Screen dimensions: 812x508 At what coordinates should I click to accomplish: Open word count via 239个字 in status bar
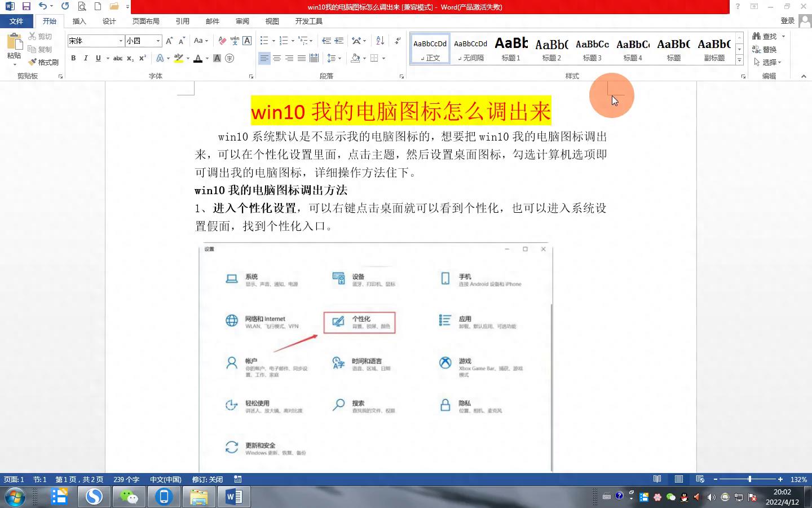(x=126, y=479)
